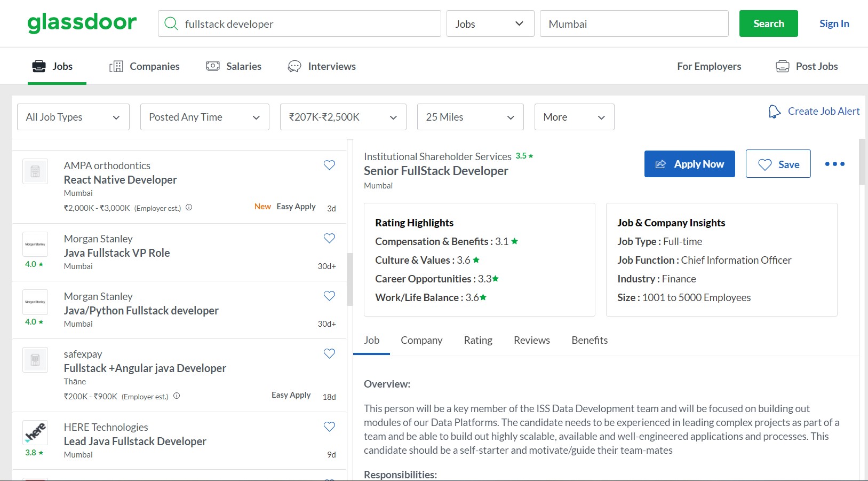Viewport: 868px width, 481px height.
Task: Click the Salaries money icon
Action: click(x=213, y=66)
